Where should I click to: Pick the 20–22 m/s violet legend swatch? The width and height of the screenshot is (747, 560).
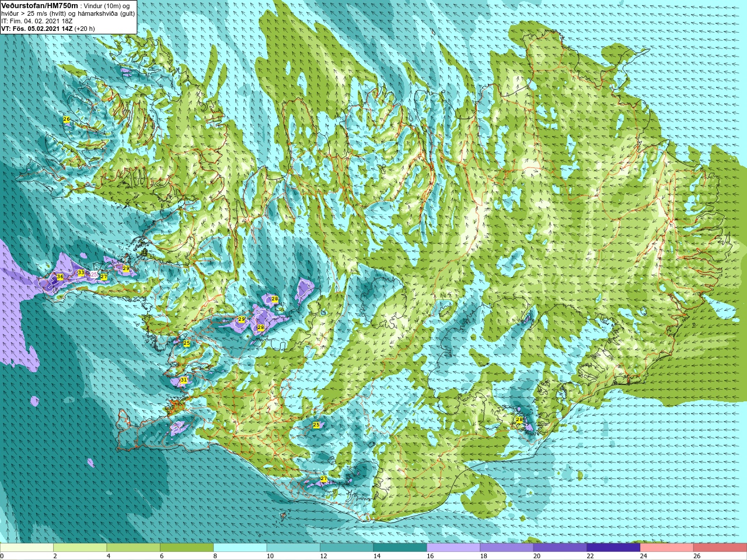pyautogui.click(x=560, y=548)
